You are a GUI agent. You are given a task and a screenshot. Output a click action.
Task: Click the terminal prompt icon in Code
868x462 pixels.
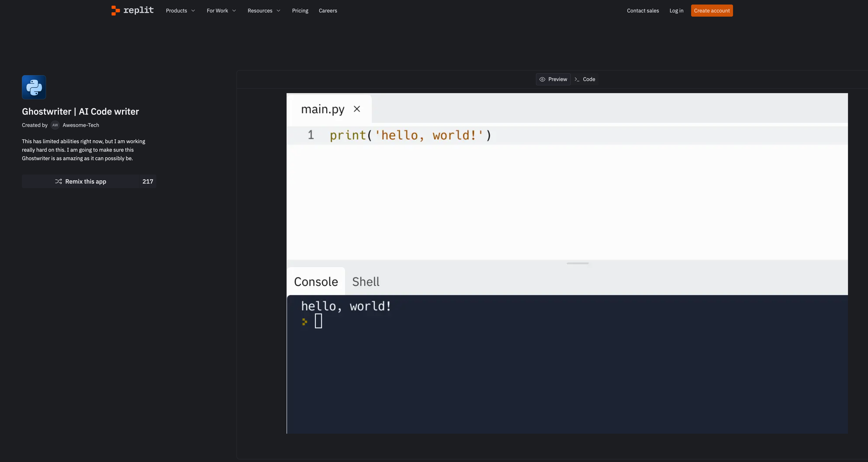(577, 79)
